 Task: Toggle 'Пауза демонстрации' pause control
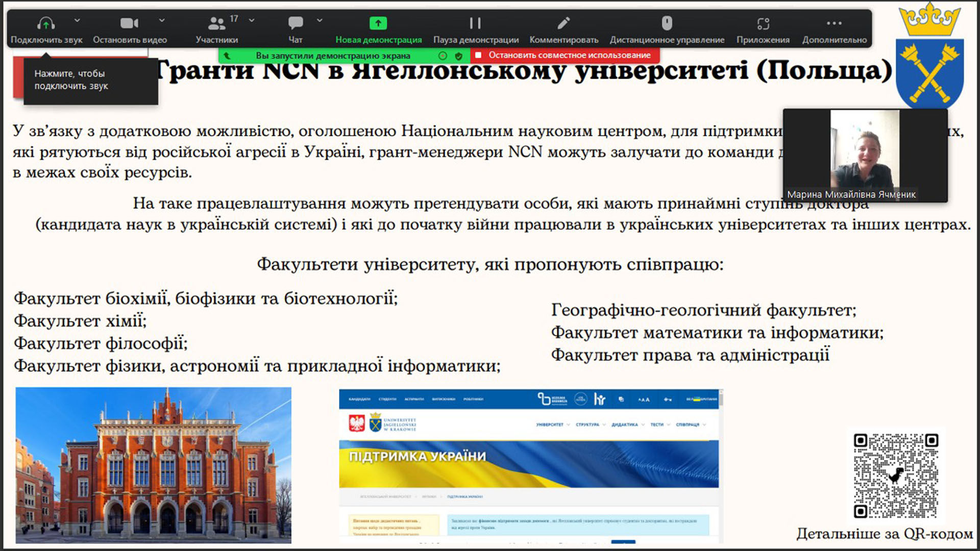pos(475,23)
